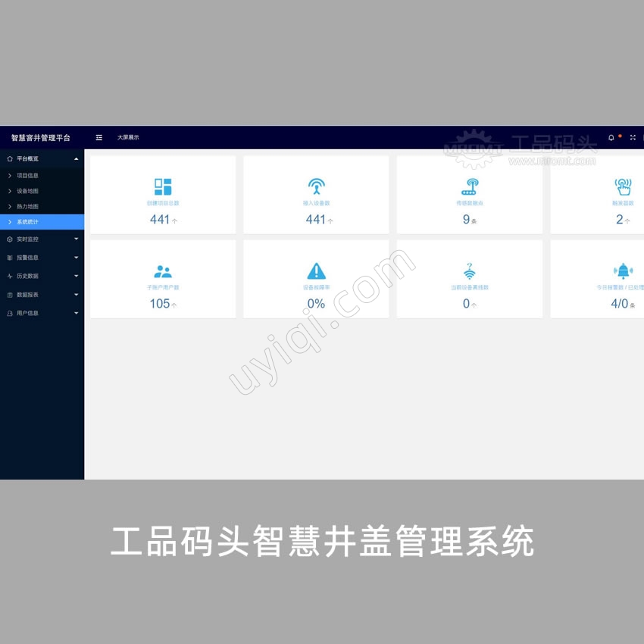Click the 设备故障率 warning triangle icon
The width and height of the screenshot is (644, 644).
click(x=316, y=271)
